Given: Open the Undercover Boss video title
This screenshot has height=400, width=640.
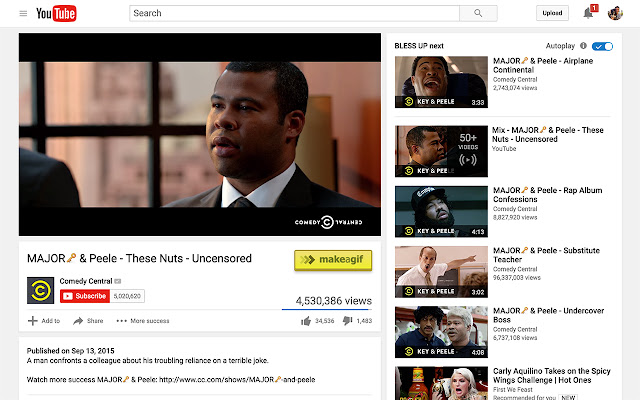Looking at the screenshot, I should [x=548, y=315].
